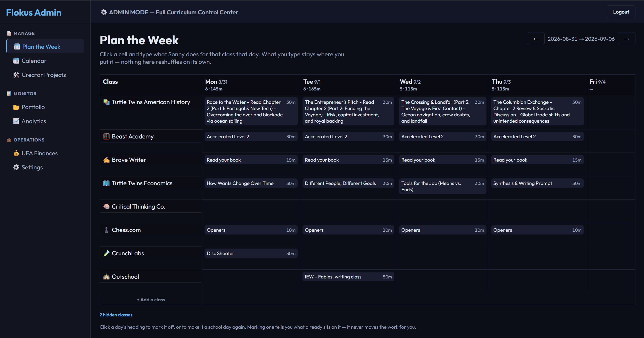
Task: Edit the Disc Shooter cell for CrunchLabs
Action: pos(251,253)
